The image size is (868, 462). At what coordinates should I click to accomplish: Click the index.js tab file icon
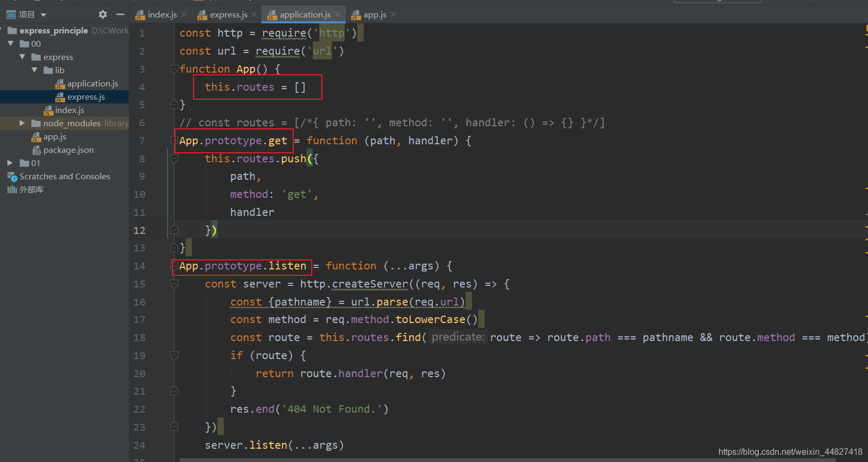[140, 15]
